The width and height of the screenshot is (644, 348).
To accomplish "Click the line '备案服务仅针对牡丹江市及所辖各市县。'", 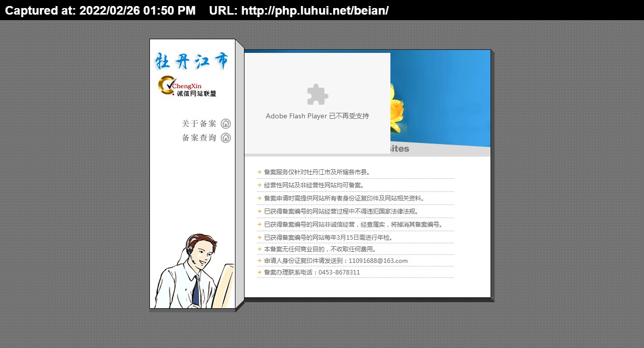I will (x=317, y=172).
